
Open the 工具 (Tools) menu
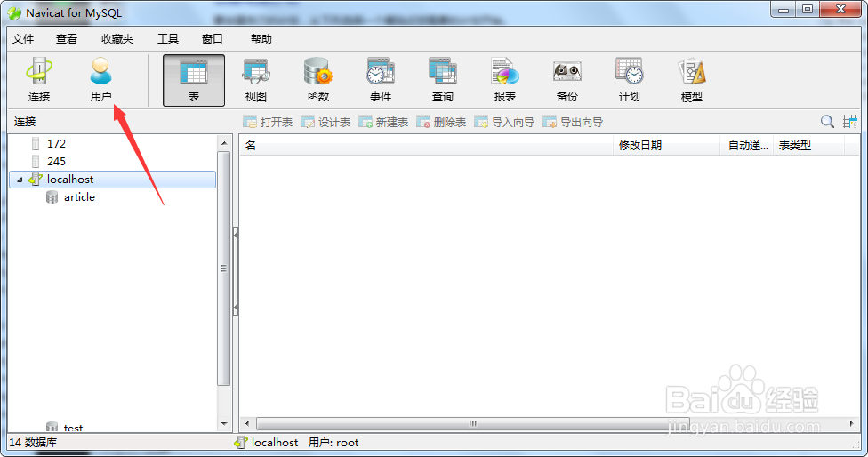click(168, 39)
